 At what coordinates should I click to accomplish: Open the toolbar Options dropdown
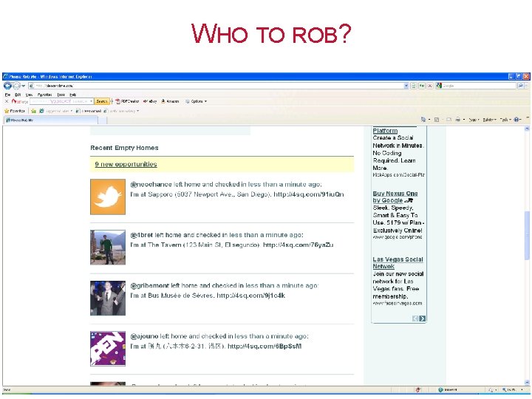pos(196,101)
